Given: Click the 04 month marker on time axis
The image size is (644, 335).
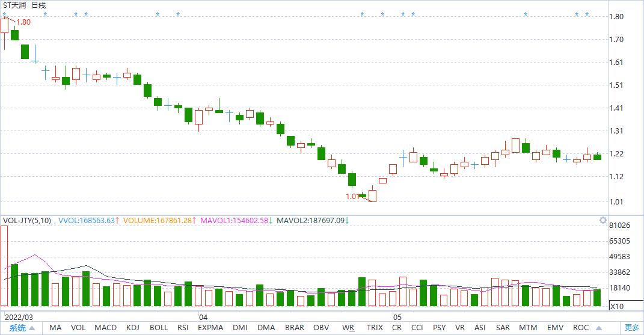Looking at the screenshot, I should (203, 318).
